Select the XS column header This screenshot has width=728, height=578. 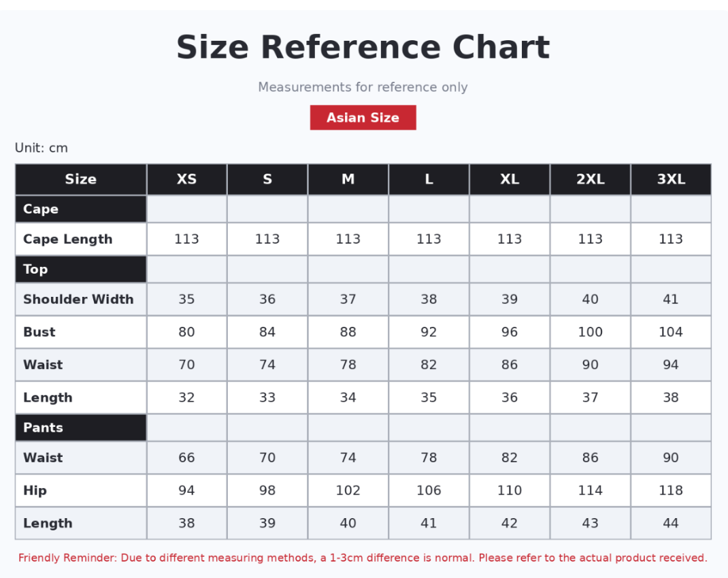coord(186,179)
